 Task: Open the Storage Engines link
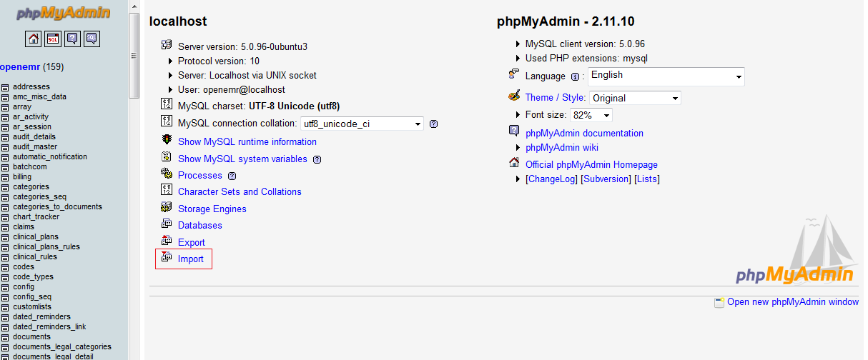(x=212, y=209)
